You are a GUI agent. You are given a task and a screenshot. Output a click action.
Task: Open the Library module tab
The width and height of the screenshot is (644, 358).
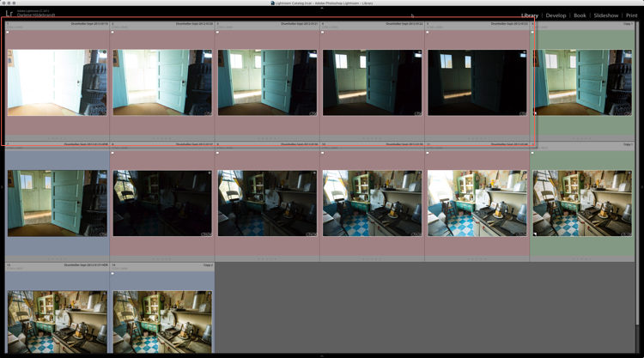pos(530,15)
